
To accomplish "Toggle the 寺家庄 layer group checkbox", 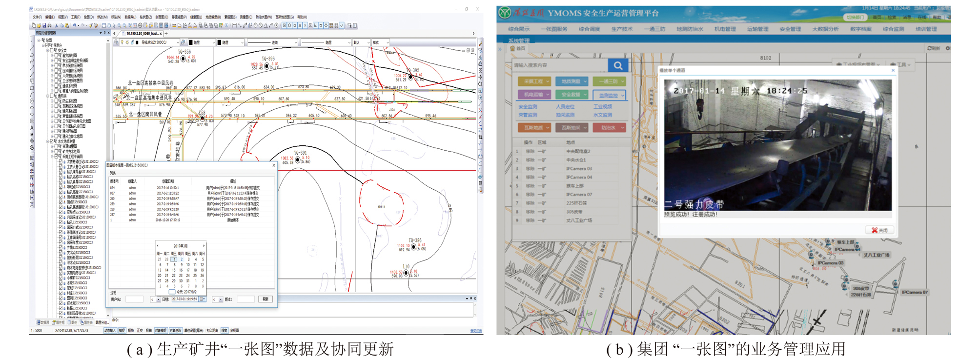I will tap(47, 45).
